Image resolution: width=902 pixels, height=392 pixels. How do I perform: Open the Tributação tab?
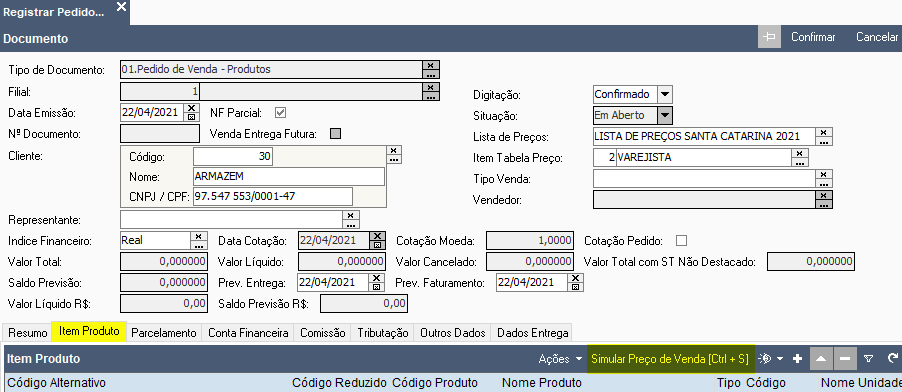point(383,333)
